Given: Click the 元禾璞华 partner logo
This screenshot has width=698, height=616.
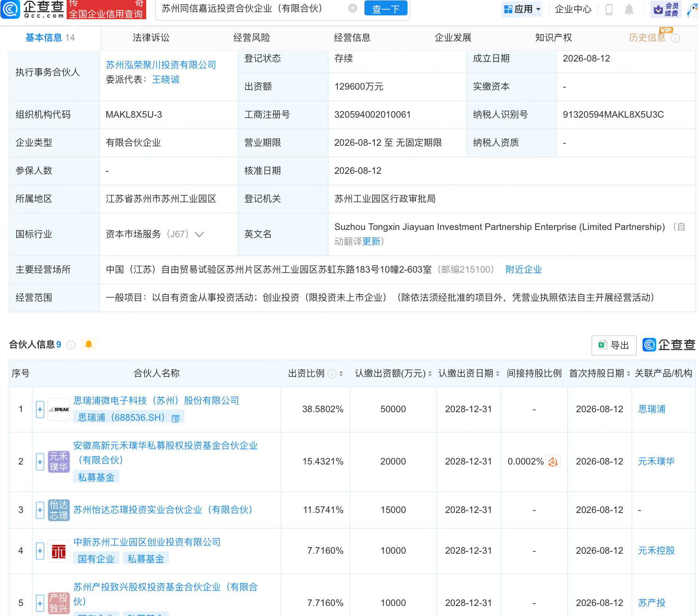Looking at the screenshot, I should pos(59,462).
